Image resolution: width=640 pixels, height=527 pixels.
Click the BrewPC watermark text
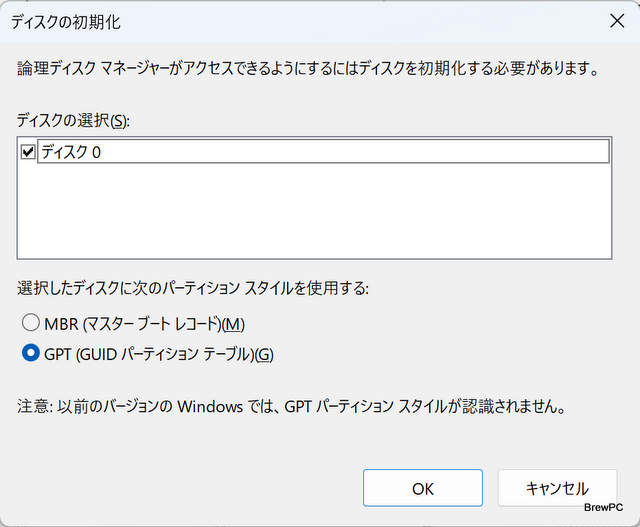[605, 506]
